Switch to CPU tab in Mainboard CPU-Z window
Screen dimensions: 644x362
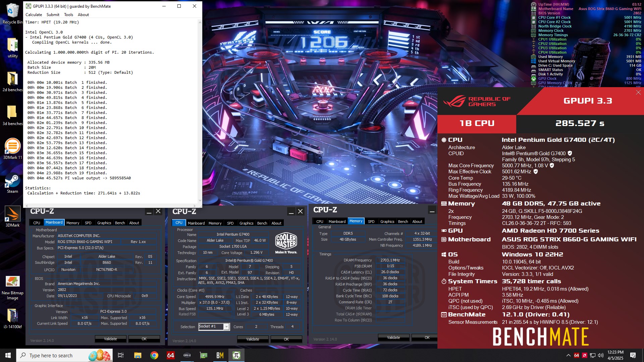click(x=37, y=223)
